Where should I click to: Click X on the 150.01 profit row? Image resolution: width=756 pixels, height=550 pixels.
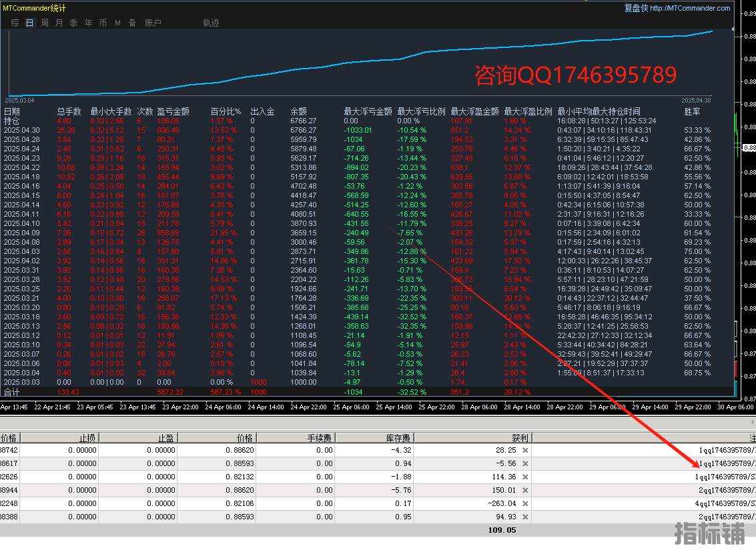coord(524,491)
